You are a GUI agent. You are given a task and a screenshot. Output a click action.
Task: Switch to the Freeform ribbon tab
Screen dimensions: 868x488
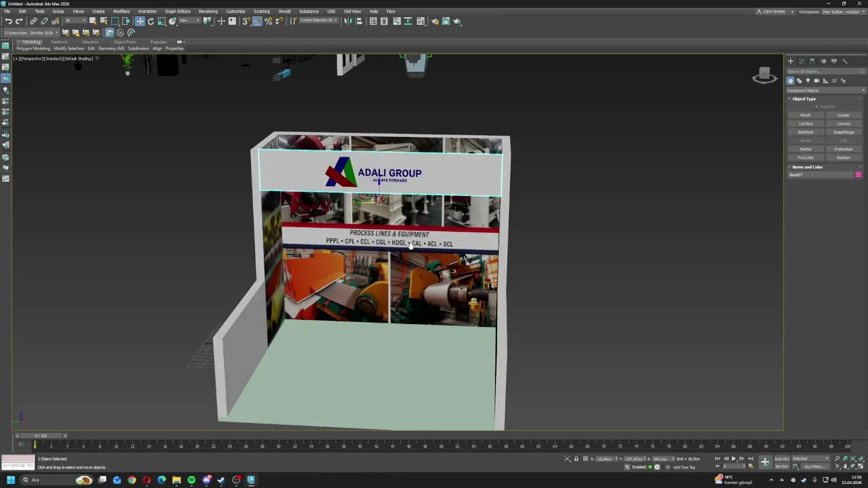click(59, 42)
